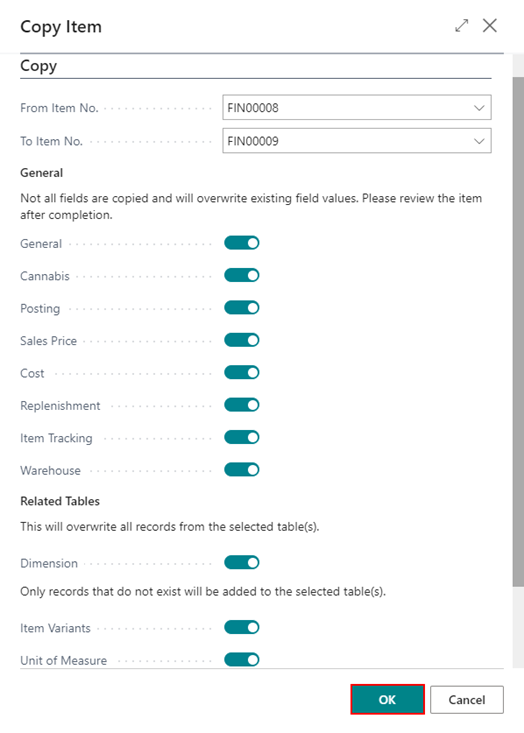The height and width of the screenshot is (733, 524).
Task: Click the From Item No. field
Action: point(357,108)
